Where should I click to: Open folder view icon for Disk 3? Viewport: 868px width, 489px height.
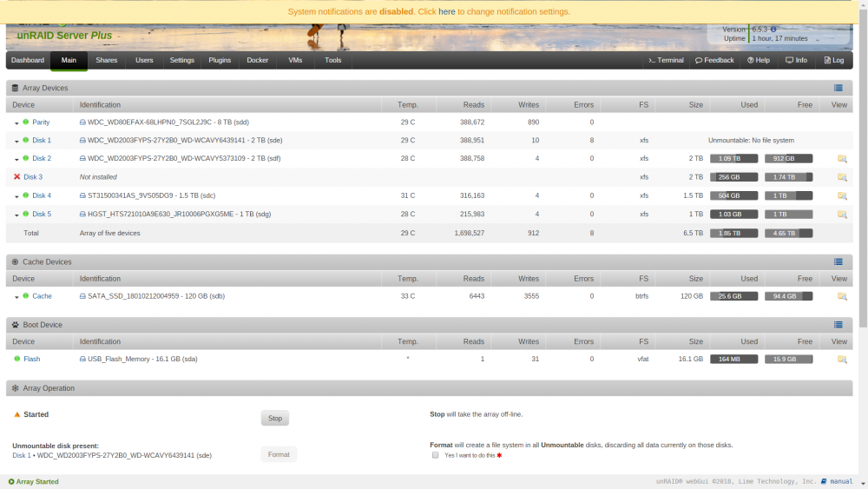(x=842, y=177)
